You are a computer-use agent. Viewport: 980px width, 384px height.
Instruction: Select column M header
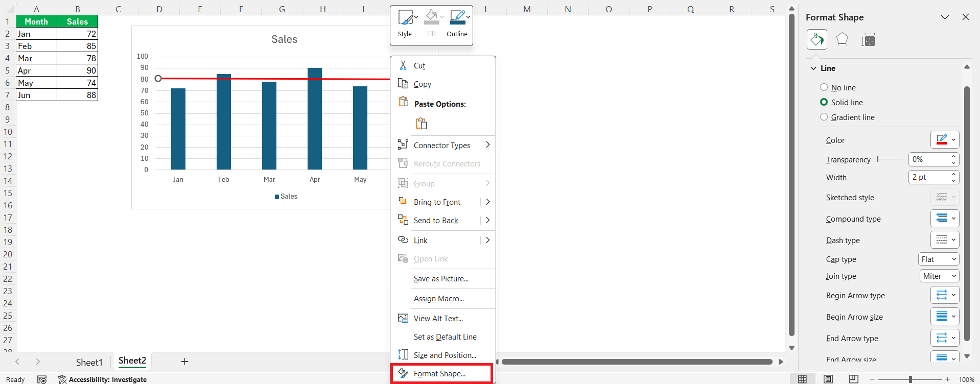[x=527, y=9]
